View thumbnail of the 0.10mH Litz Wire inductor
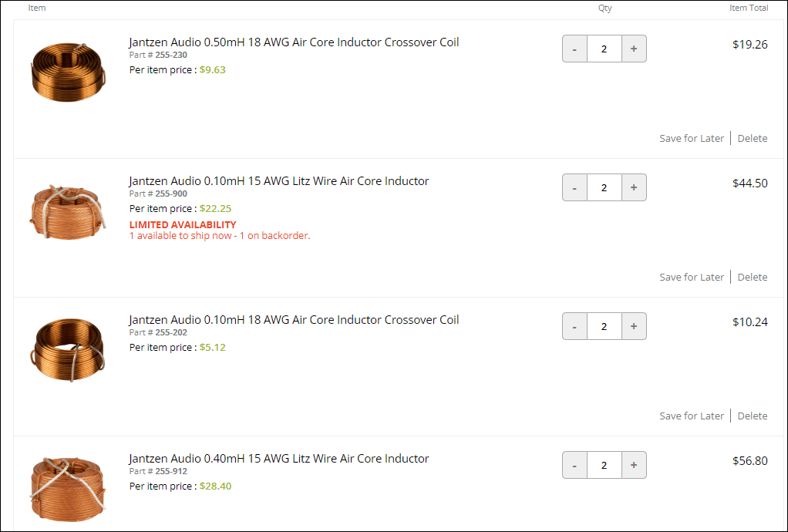Image resolution: width=788 pixels, height=532 pixels. 69,212
